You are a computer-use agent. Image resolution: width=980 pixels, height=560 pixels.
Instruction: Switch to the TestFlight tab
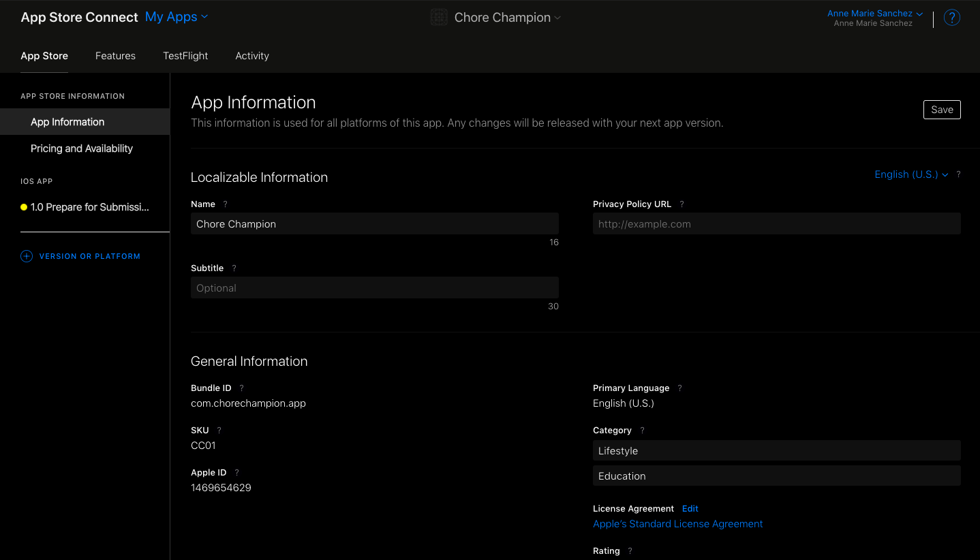185,56
